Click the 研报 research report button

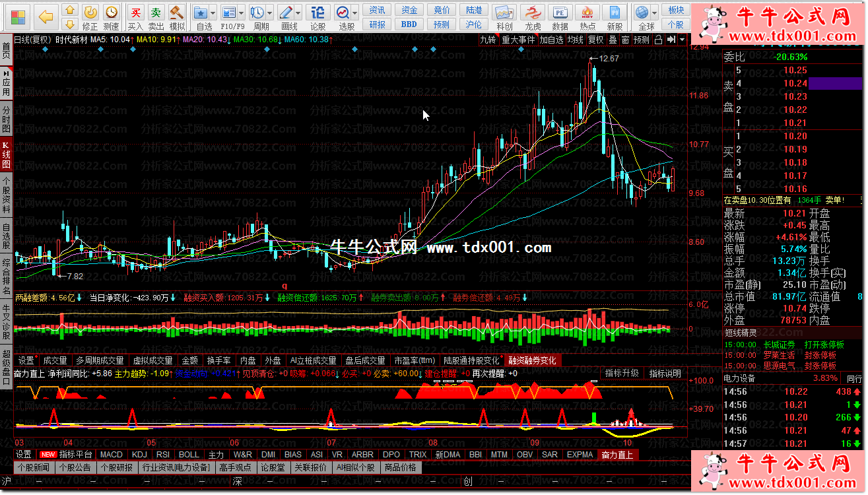(377, 24)
